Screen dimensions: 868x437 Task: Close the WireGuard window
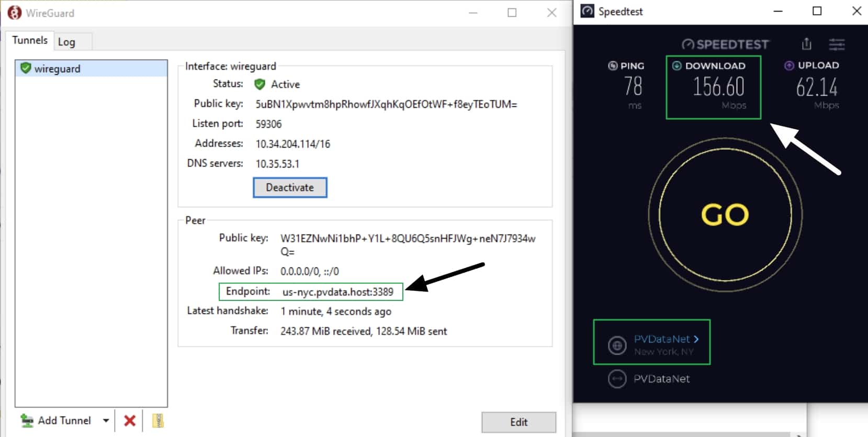pyautogui.click(x=551, y=13)
